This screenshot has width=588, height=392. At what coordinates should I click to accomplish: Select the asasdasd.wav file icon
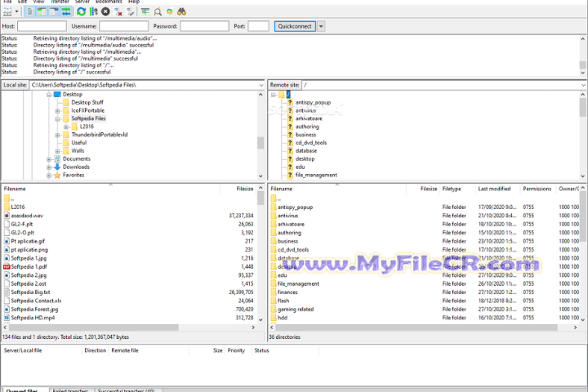pyautogui.click(x=7, y=216)
